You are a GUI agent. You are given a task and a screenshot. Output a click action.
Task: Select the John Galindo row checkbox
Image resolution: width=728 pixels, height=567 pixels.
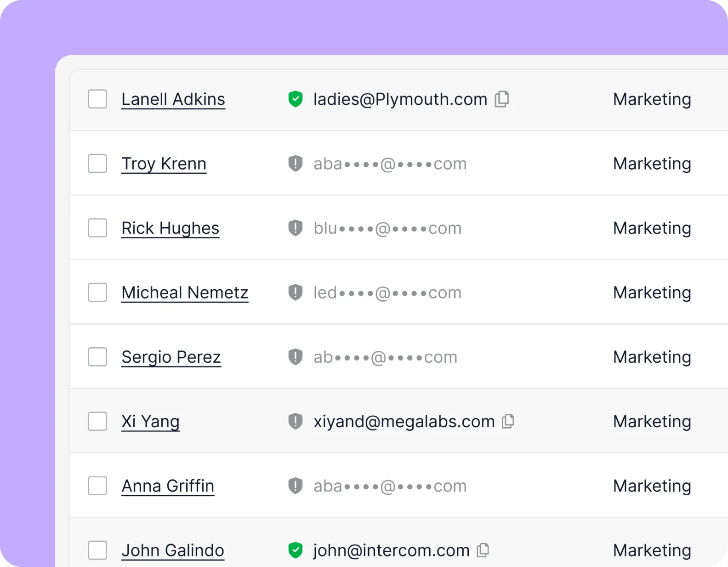(97, 550)
